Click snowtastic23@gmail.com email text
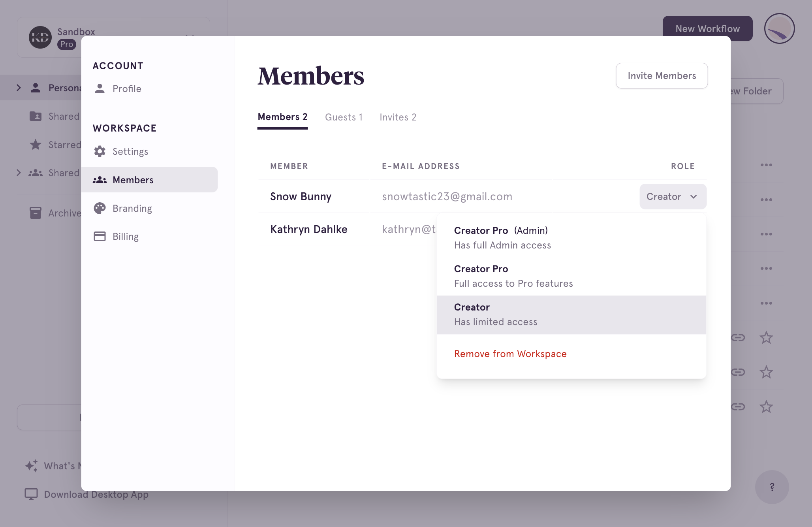 447,197
